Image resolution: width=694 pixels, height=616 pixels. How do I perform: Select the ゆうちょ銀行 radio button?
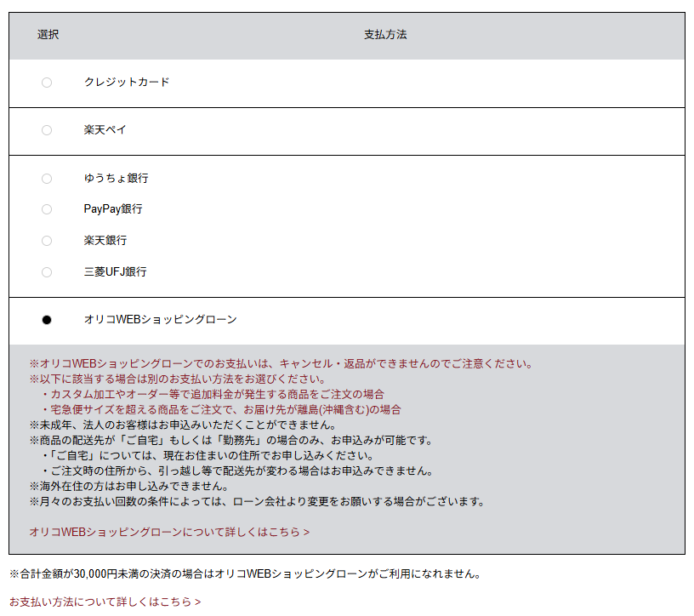(47, 179)
